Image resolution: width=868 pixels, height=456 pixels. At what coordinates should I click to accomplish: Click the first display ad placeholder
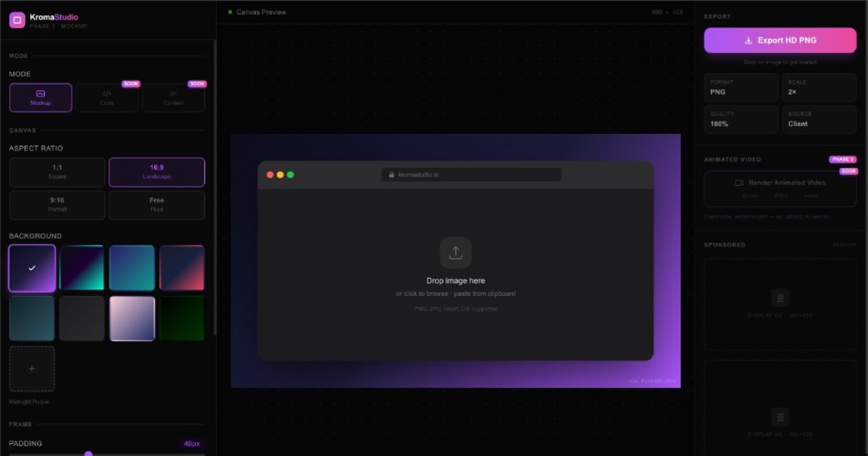click(780, 304)
